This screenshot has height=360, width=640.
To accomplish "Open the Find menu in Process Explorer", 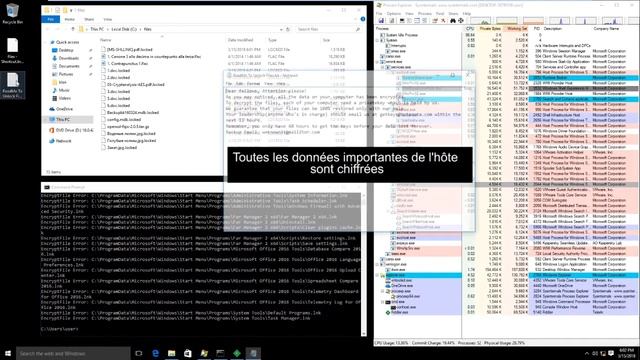I will coord(440,13).
